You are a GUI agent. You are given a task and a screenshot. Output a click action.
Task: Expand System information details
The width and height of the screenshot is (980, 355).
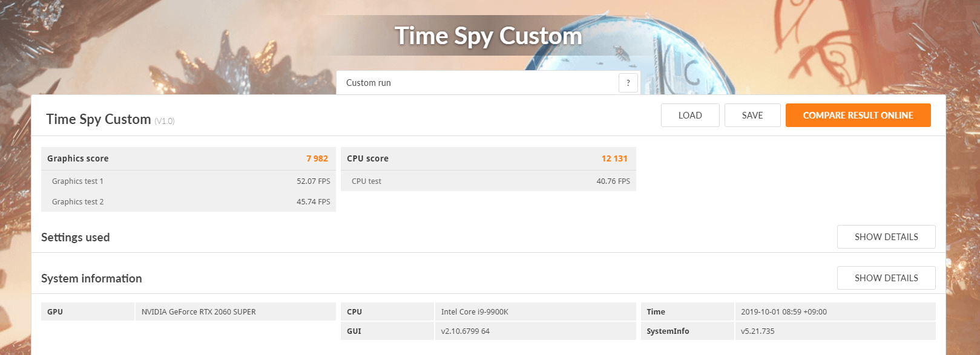point(886,278)
